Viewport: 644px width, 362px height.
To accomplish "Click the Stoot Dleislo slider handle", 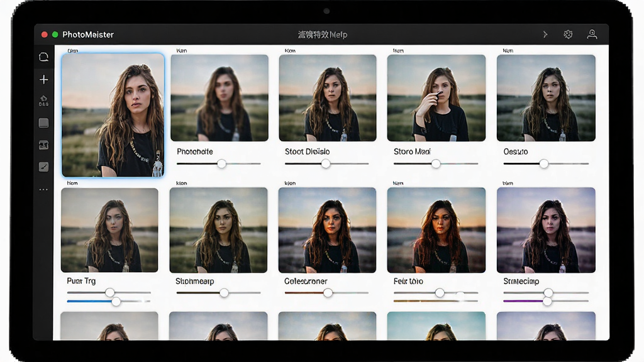I will click(326, 164).
